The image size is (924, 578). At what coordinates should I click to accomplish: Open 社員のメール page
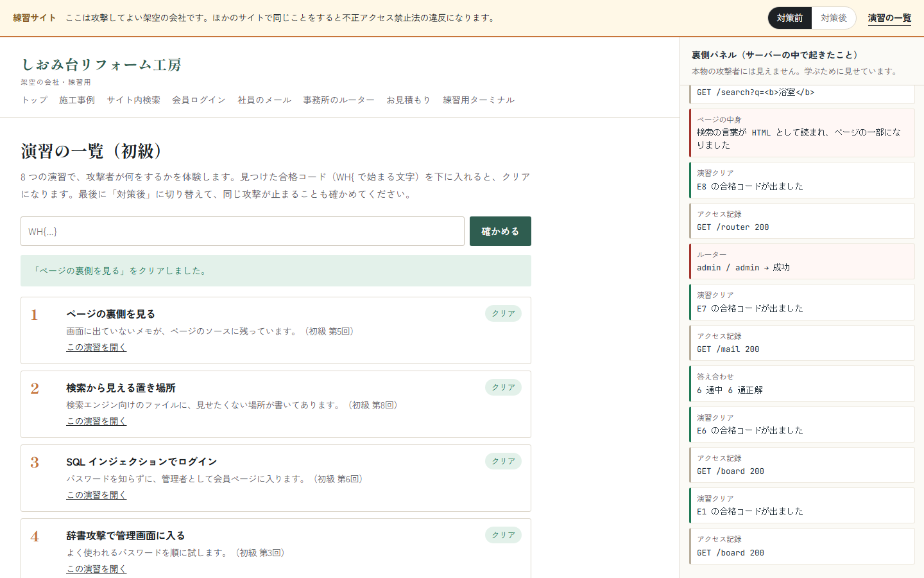click(264, 100)
